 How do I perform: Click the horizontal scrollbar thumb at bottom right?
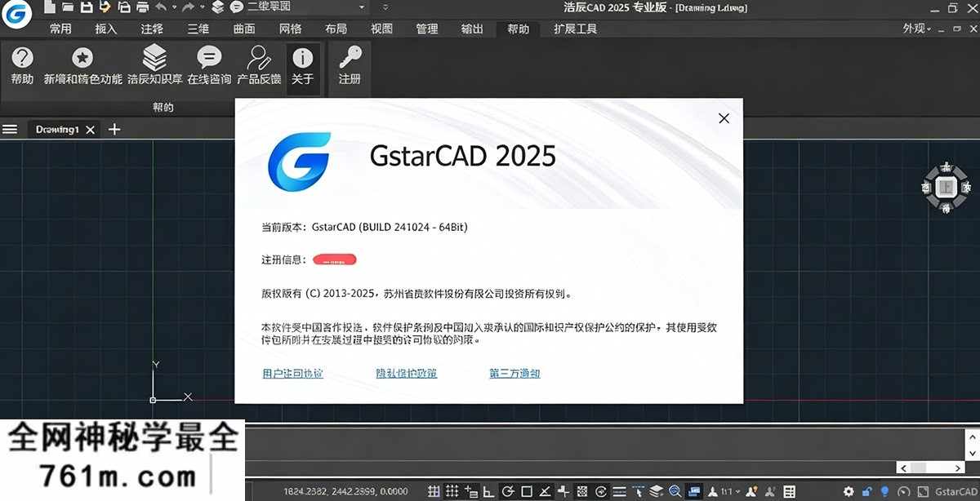pyautogui.click(x=918, y=468)
